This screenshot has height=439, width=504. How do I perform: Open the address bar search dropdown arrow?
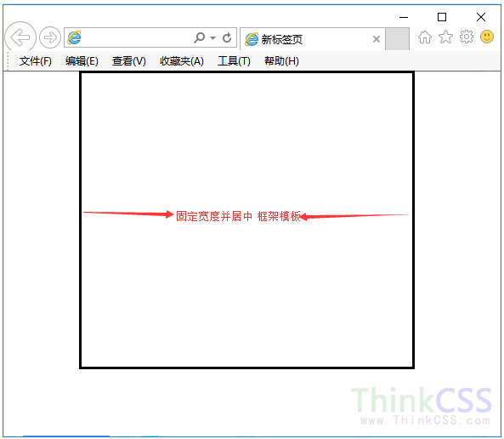[x=212, y=38]
